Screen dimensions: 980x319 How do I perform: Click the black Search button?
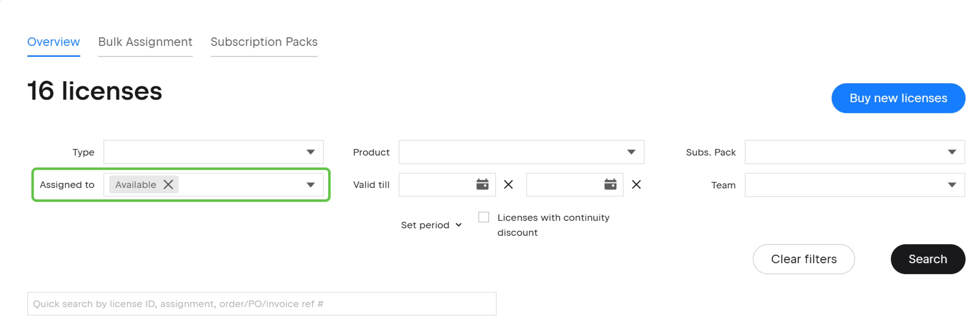(x=928, y=259)
